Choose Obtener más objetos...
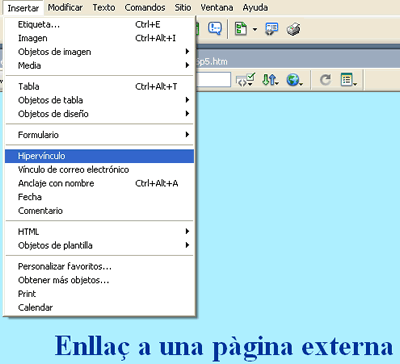Screen dimensions: 400x364 click(x=99, y=280)
